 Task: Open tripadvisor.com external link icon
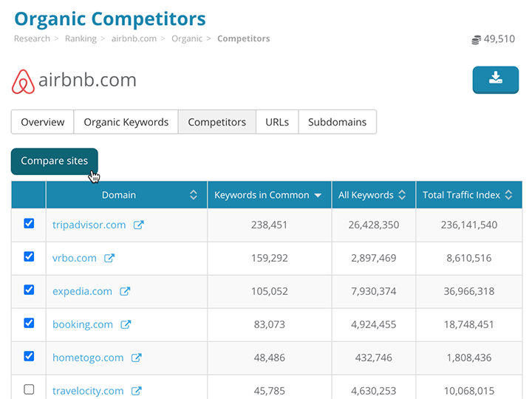138,225
